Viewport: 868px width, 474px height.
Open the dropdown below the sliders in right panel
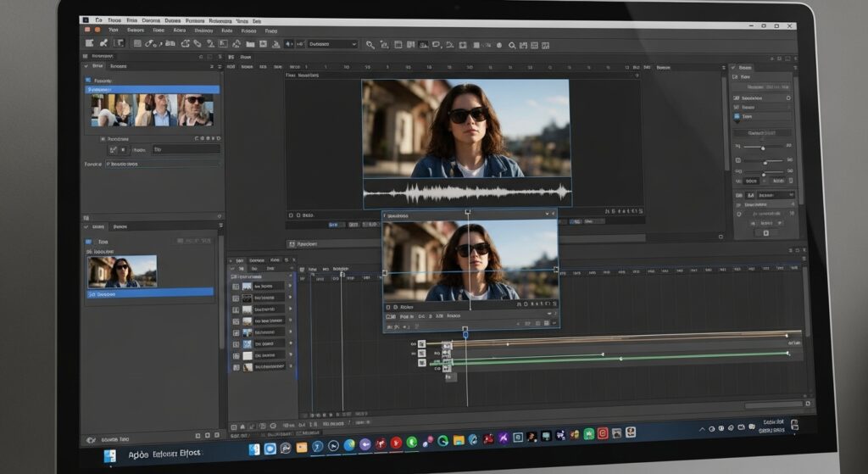(x=775, y=195)
